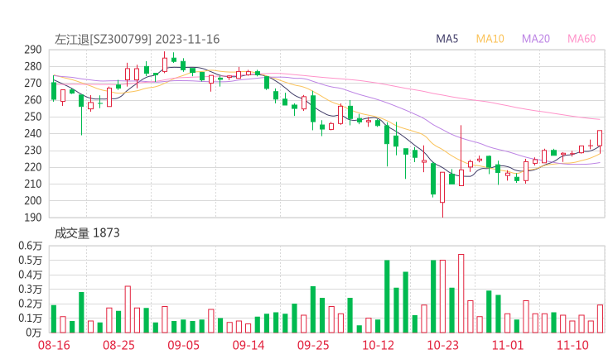Select the 11-10 date axis label
Screen dimensions: 613x364
pos(572,345)
